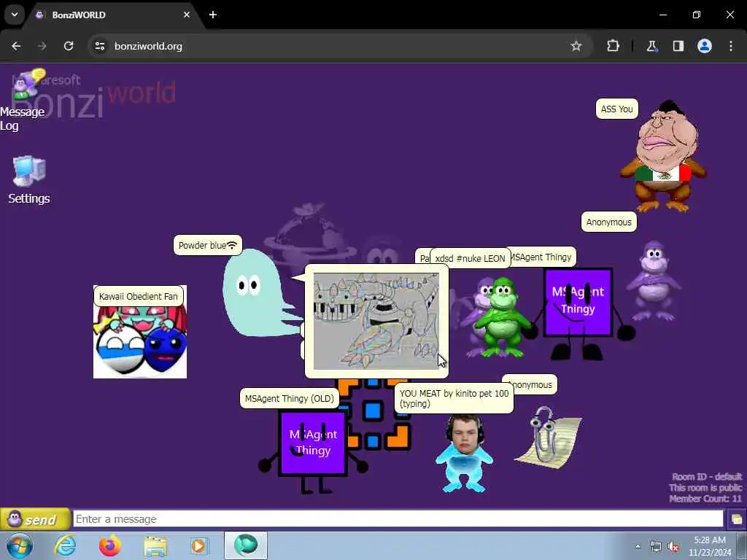Click the green Peedy-style frog character
This screenshot has height=560, width=747.
coord(502,318)
